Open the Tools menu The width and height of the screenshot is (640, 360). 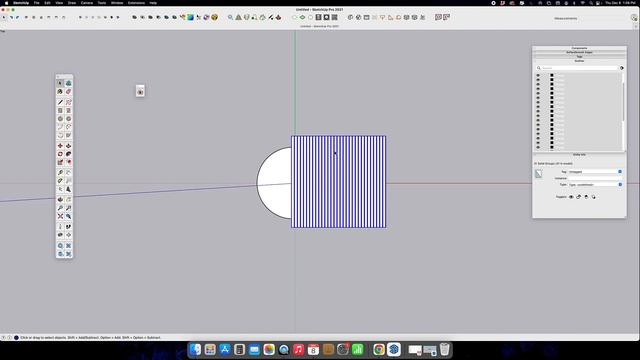102,3
